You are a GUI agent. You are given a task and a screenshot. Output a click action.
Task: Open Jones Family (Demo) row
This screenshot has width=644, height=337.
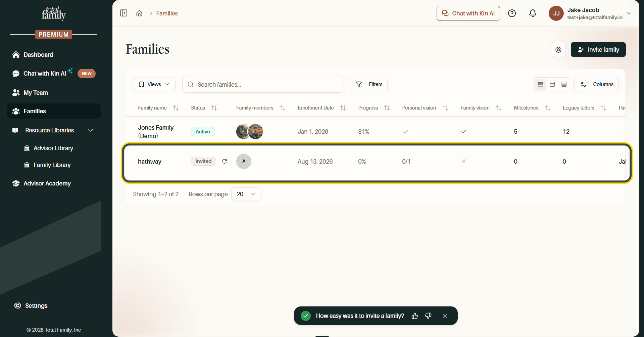(x=376, y=132)
